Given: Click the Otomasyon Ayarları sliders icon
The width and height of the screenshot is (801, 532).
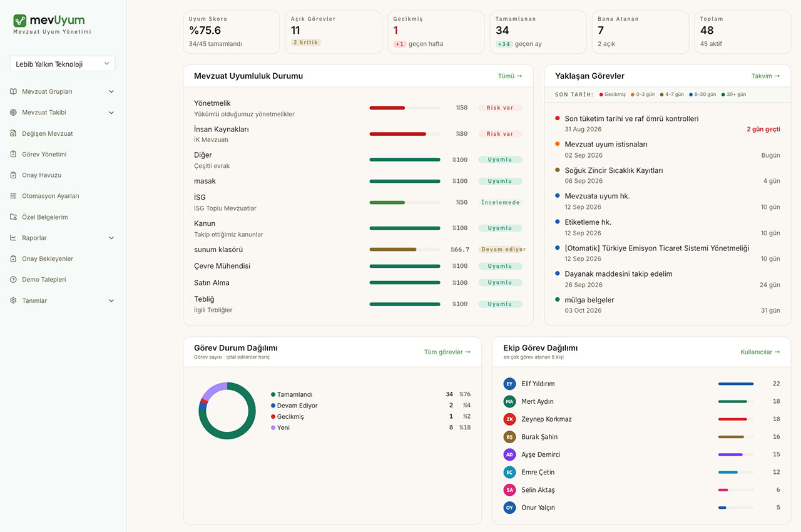Looking at the screenshot, I should pos(13,196).
